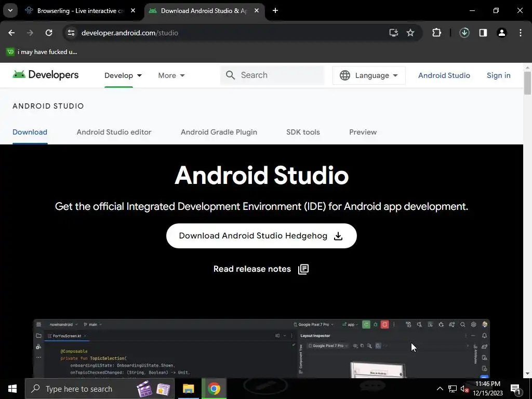The height and width of the screenshot is (399, 532).
Task: Toggle the Chrome side panel
Action: [x=483, y=33]
